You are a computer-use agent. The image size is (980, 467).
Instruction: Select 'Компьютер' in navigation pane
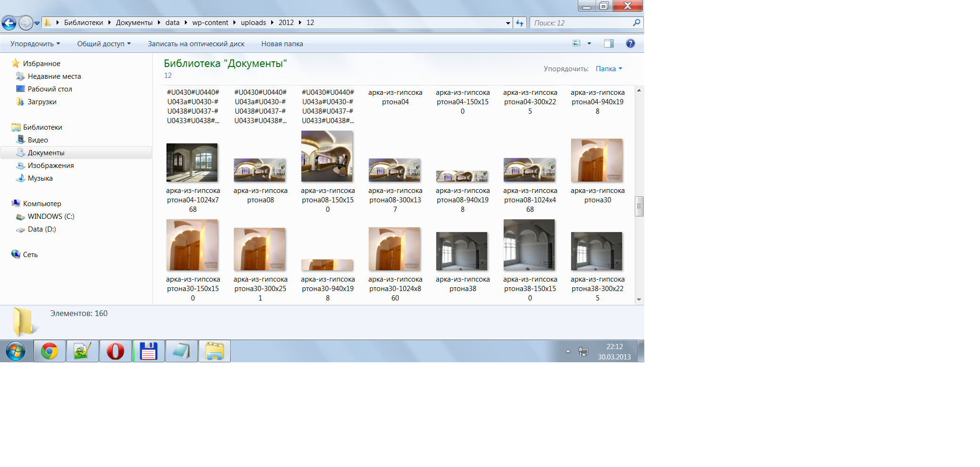pos(42,203)
